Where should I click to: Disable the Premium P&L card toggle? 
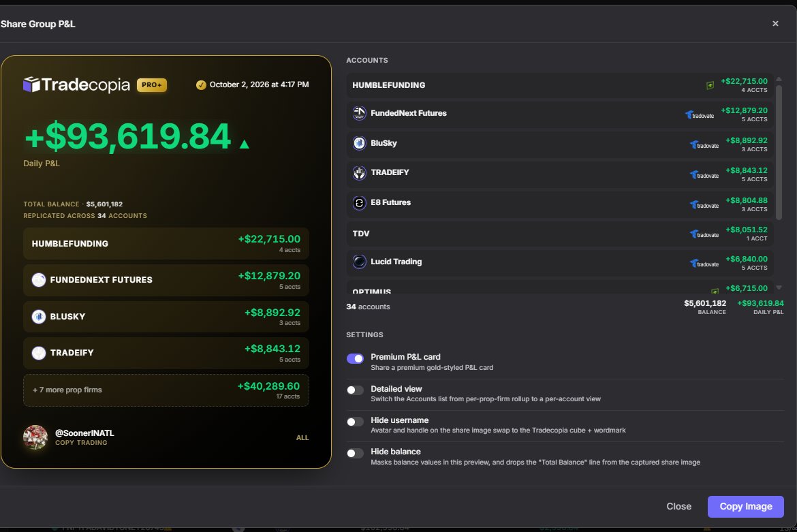point(356,359)
